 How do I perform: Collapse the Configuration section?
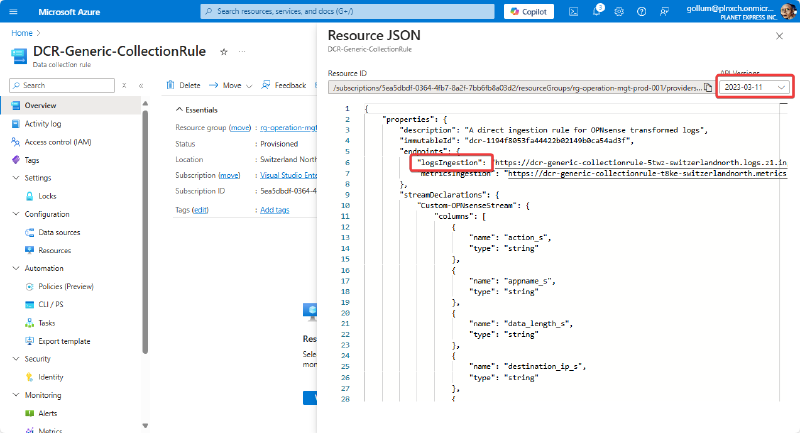15,214
